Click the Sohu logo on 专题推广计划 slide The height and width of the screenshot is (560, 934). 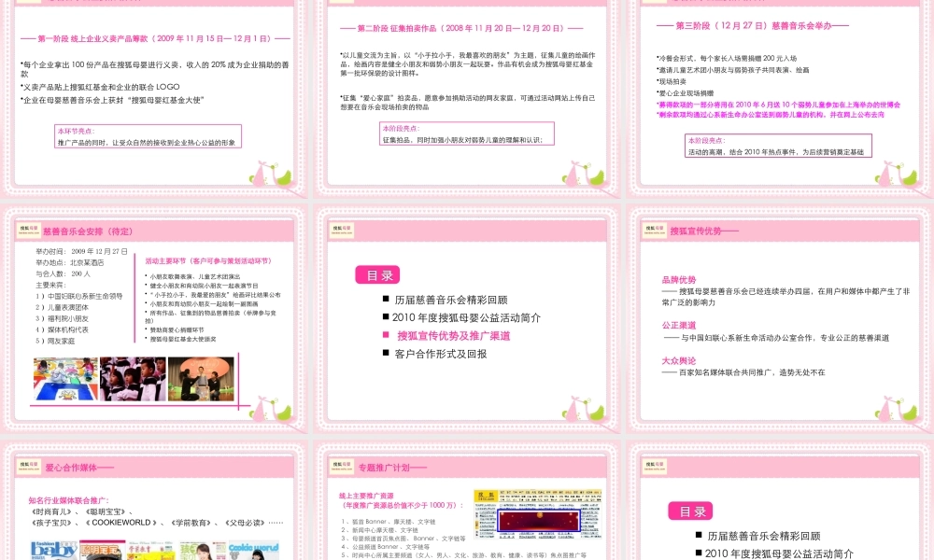tap(341, 467)
